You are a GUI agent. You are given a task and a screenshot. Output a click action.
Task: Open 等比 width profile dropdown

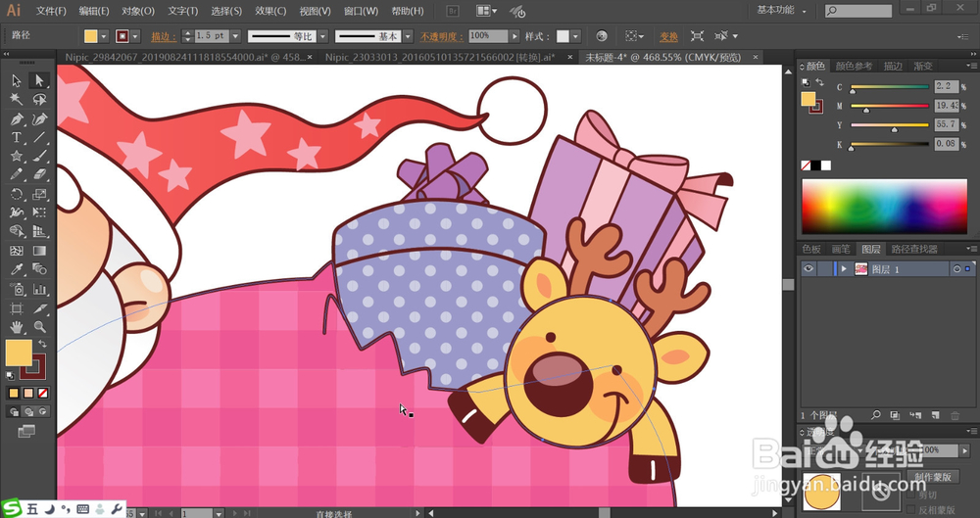click(x=323, y=37)
